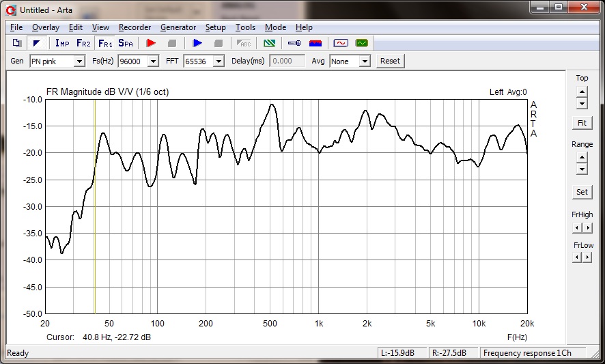Open the View menu
Screen dimensions: 605x364
tap(100, 27)
